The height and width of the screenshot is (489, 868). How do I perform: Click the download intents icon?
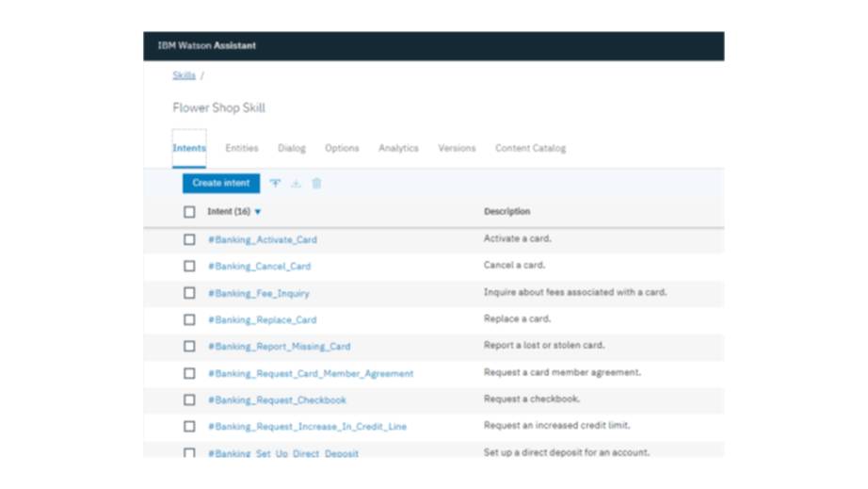click(x=296, y=184)
